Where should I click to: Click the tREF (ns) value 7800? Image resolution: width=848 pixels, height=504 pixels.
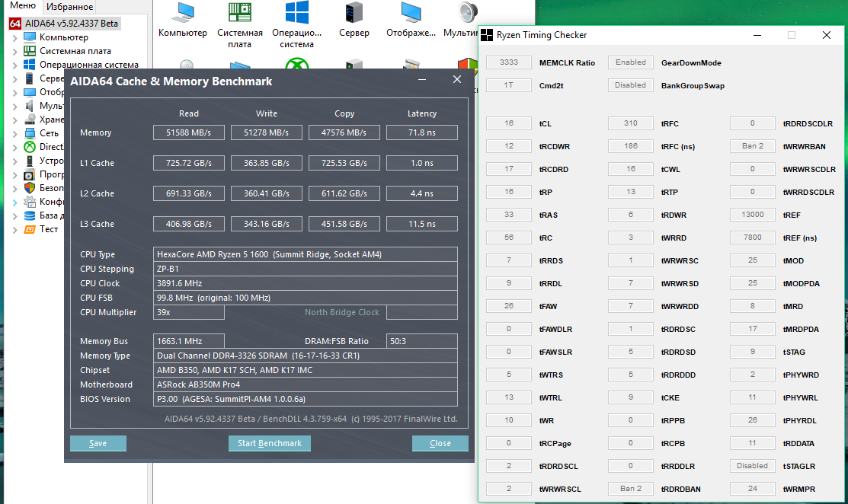[753, 237]
